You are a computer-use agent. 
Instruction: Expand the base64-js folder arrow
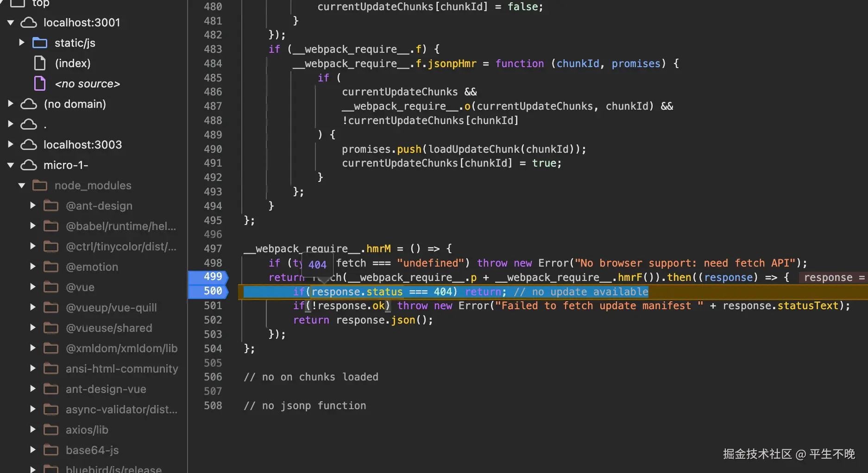pyautogui.click(x=32, y=450)
